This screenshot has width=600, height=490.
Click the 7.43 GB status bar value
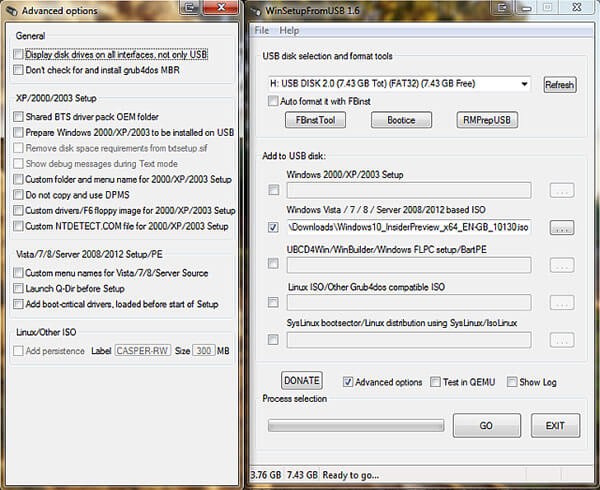pos(302,475)
